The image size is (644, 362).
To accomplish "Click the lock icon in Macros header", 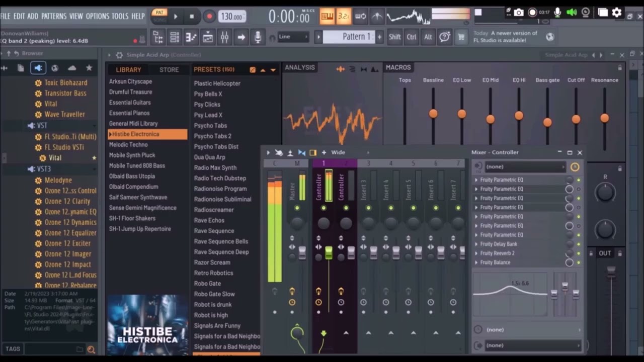I will pyautogui.click(x=620, y=67).
